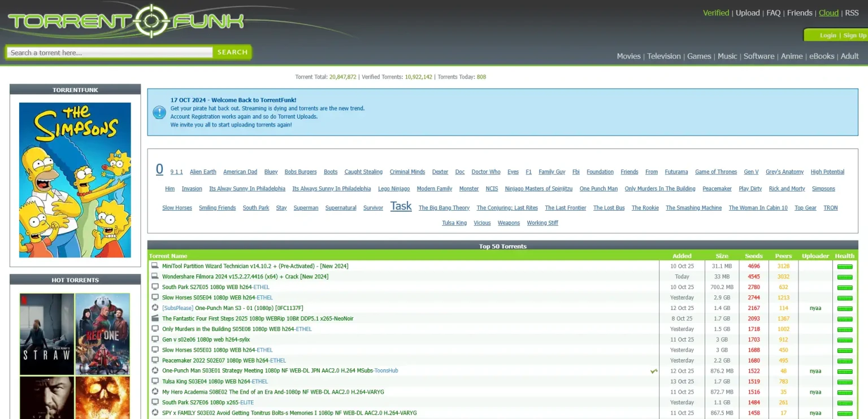Open the eBooks category
This screenshot has height=419, width=868.
coord(822,56)
